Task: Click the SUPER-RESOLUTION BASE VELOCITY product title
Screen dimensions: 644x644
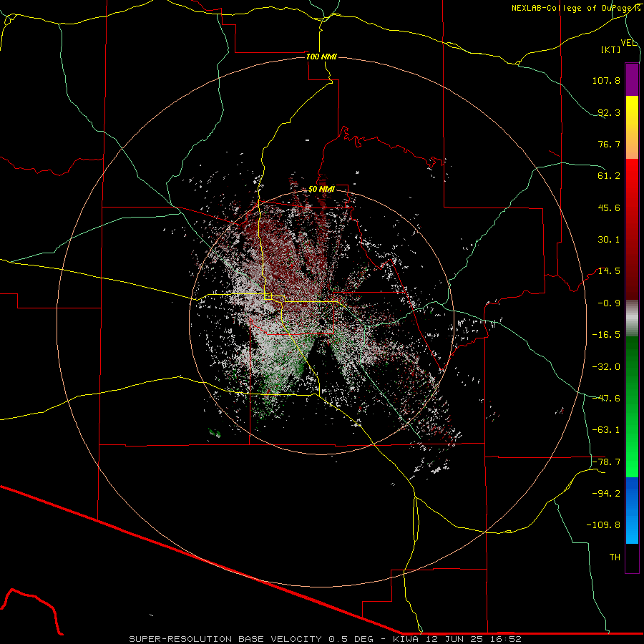Action: click(x=225, y=639)
